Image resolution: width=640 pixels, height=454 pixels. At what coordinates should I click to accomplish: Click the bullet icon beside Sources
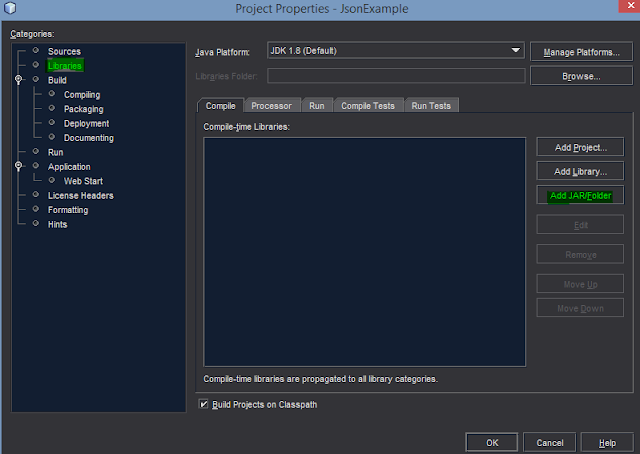coord(36,50)
